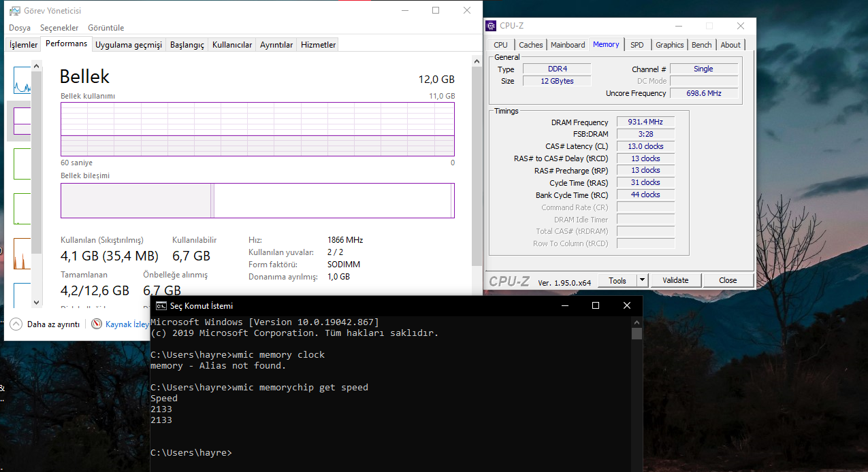Viewport: 868px width, 472px height.
Task: Click the up arrow of the performance sidebar scrollbar
Action: pos(37,66)
